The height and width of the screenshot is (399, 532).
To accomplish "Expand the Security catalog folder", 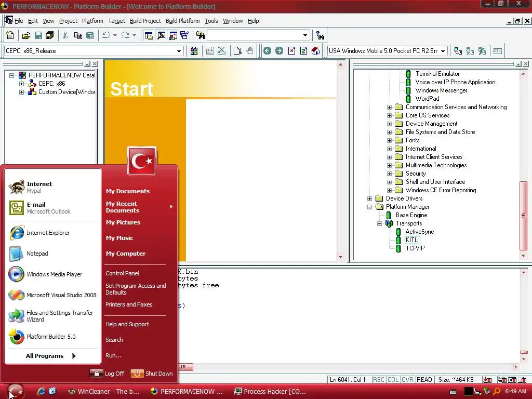I will click(389, 174).
